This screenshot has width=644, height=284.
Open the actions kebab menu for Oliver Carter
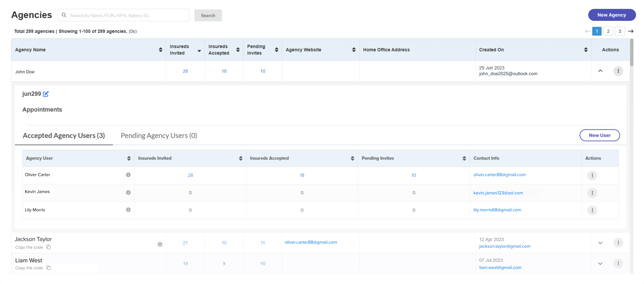click(592, 175)
